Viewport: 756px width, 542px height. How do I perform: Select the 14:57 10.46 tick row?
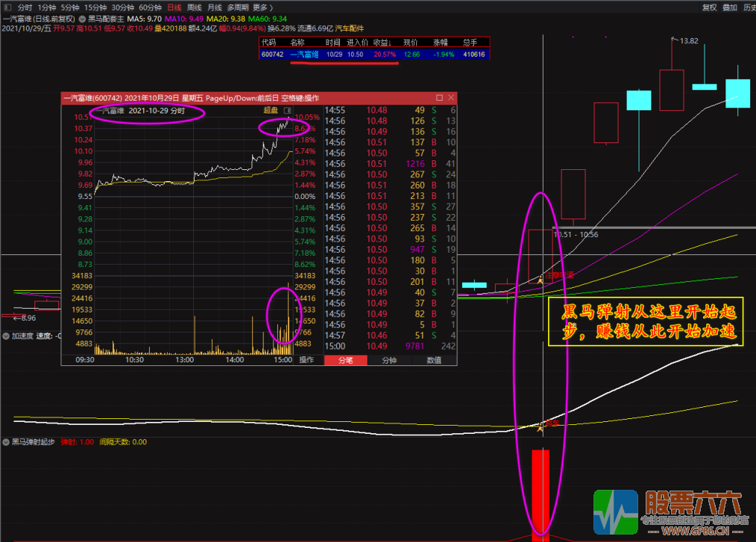pyautogui.click(x=390, y=335)
